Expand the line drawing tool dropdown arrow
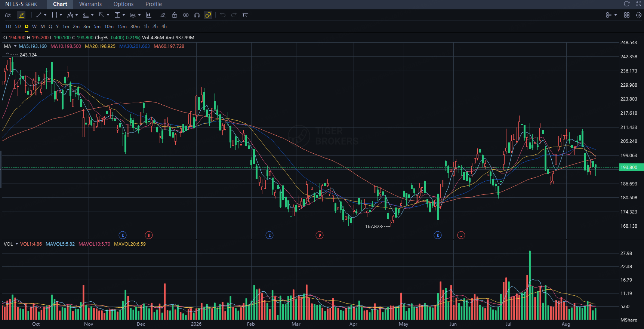 [x=45, y=15]
